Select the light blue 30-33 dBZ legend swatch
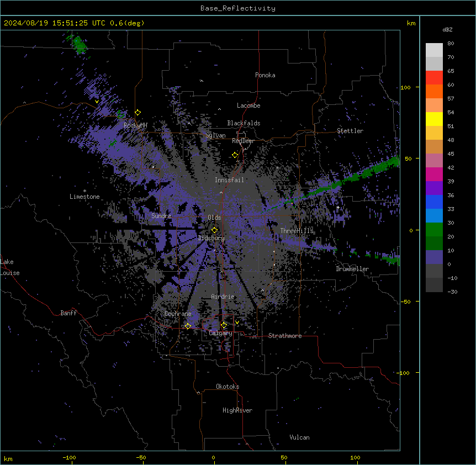The width and height of the screenshot is (476, 465). point(434,216)
